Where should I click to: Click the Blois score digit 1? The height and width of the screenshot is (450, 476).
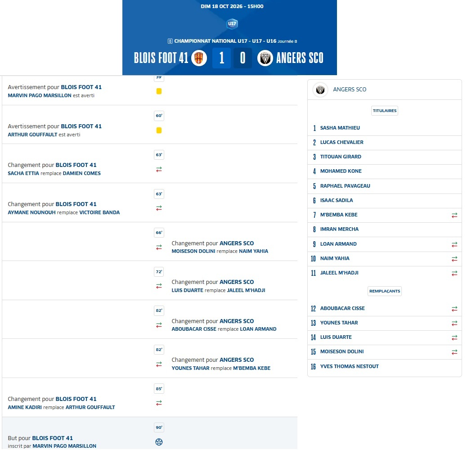click(222, 58)
